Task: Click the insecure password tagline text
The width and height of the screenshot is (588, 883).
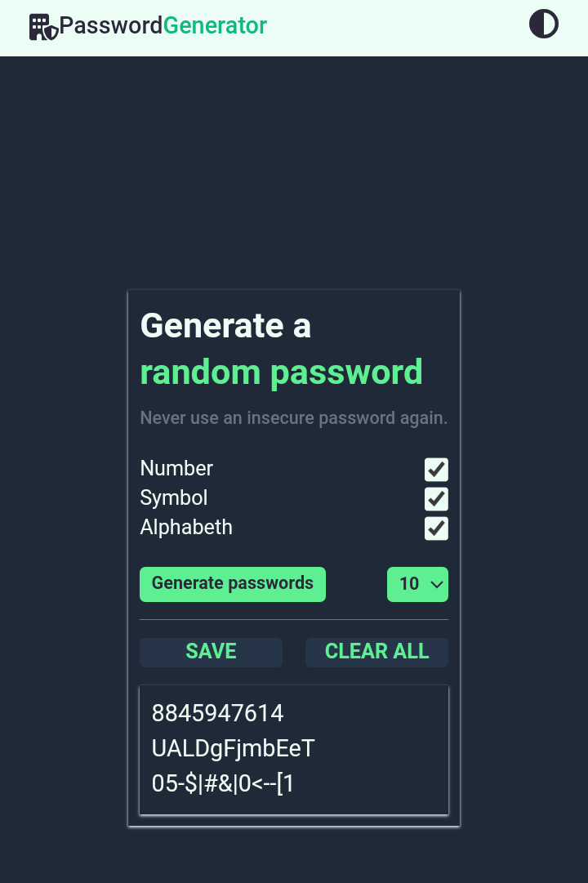Action: (293, 417)
